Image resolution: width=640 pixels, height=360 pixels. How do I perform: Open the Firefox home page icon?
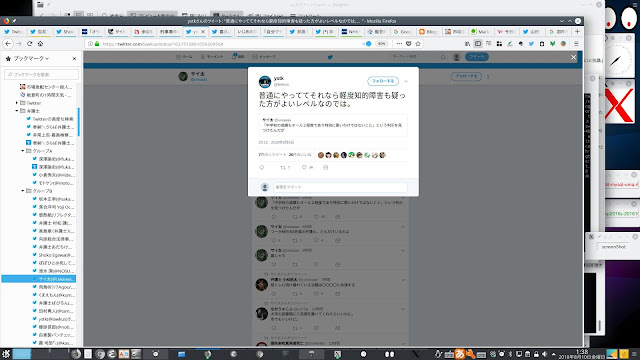(x=40, y=44)
